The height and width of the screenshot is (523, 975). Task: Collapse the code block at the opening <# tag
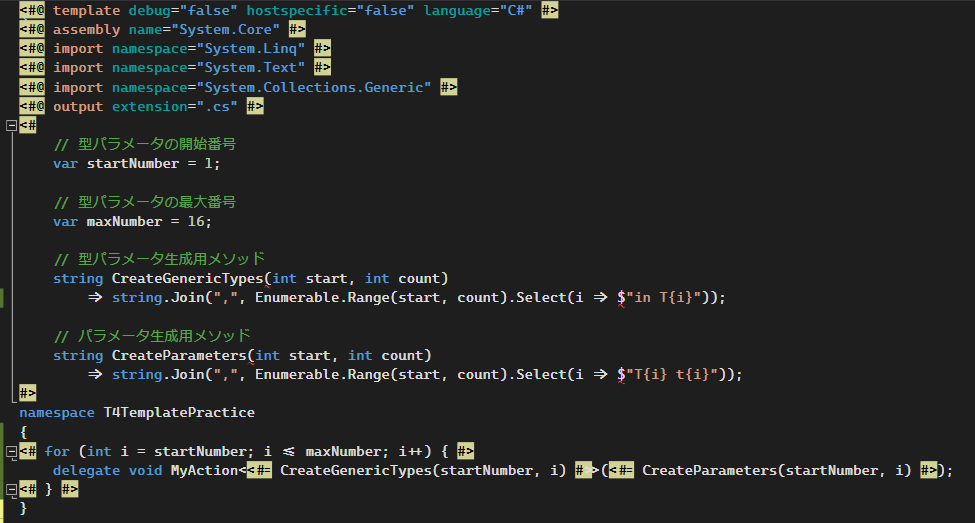11,126
